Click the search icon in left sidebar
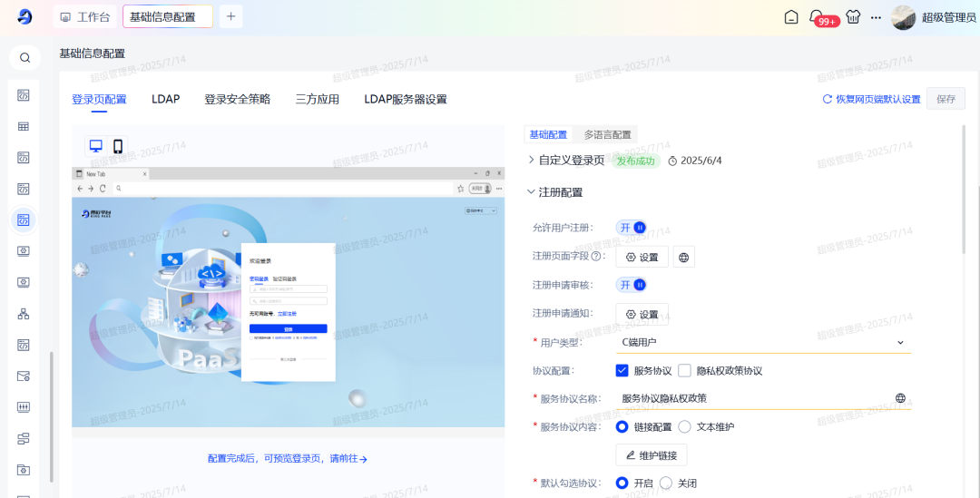Screen dimensions: 980x498 pyautogui.click(x=24, y=58)
